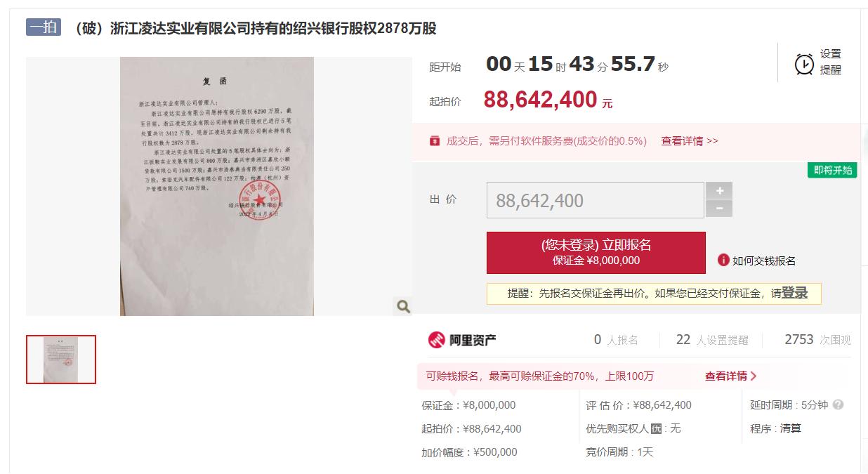
Task: Click the alarm clock reminder icon
Action: point(804,64)
